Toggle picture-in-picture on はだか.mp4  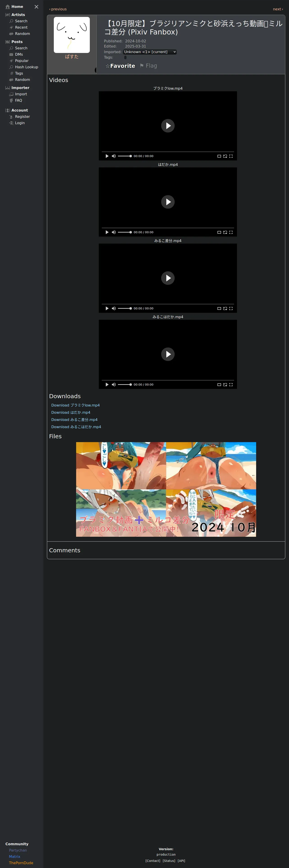point(225,232)
